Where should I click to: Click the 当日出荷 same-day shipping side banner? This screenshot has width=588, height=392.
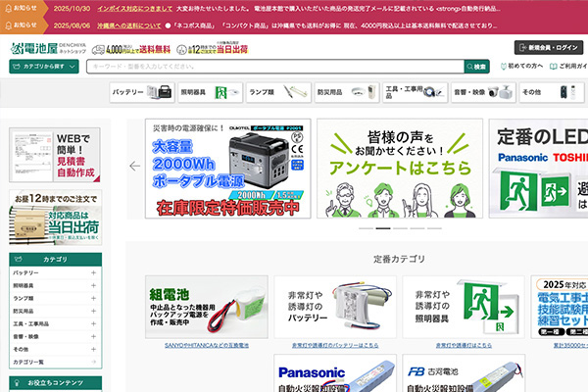59,216
